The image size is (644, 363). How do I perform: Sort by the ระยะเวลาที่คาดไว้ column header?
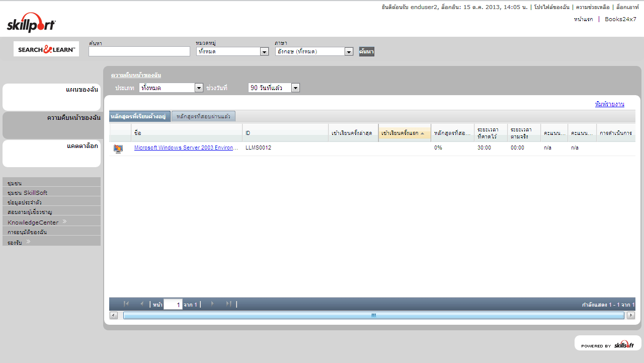(491, 133)
